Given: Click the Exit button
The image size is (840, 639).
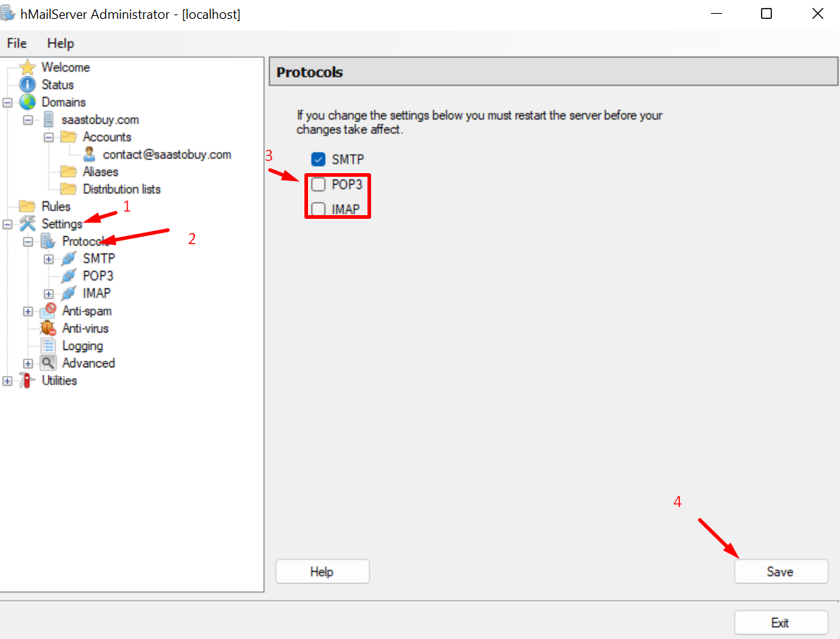Looking at the screenshot, I should pyautogui.click(x=781, y=622).
